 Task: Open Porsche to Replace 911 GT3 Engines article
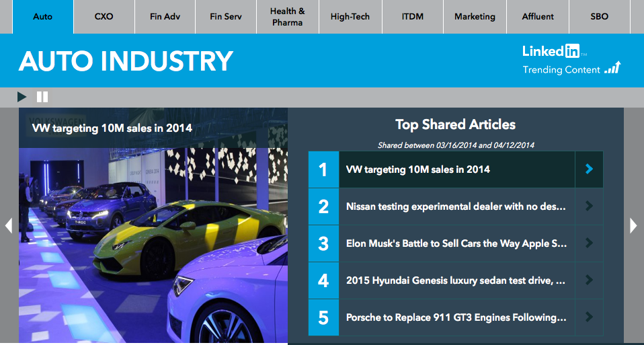(456, 317)
